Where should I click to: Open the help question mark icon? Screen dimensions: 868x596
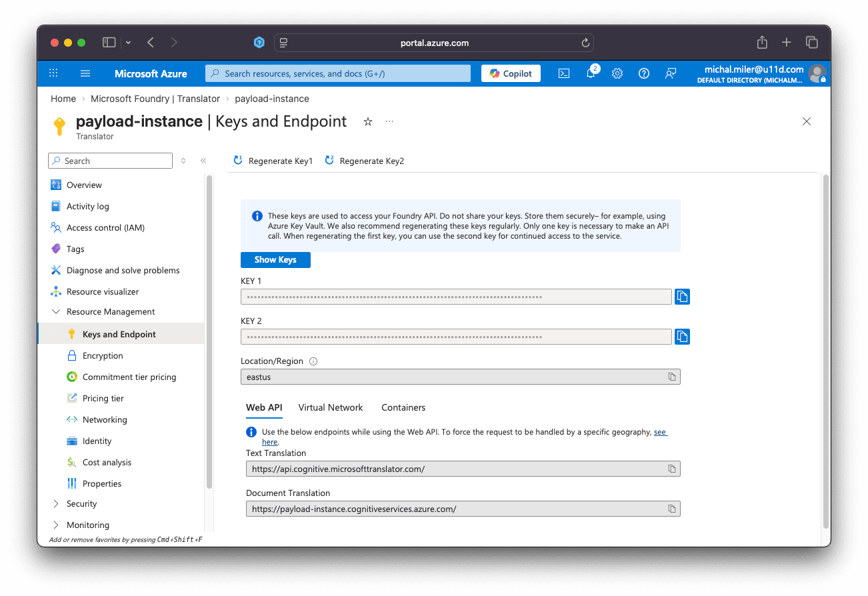click(x=643, y=73)
